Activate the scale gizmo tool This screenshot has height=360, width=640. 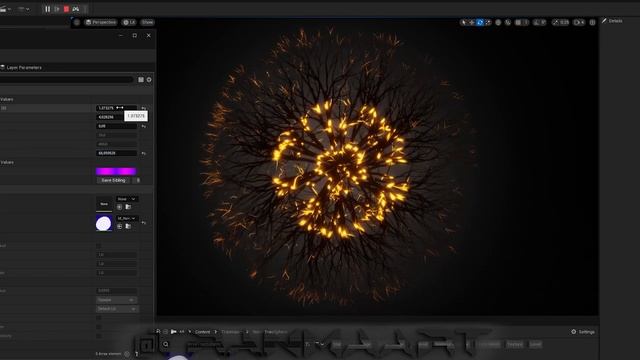tap(488, 22)
